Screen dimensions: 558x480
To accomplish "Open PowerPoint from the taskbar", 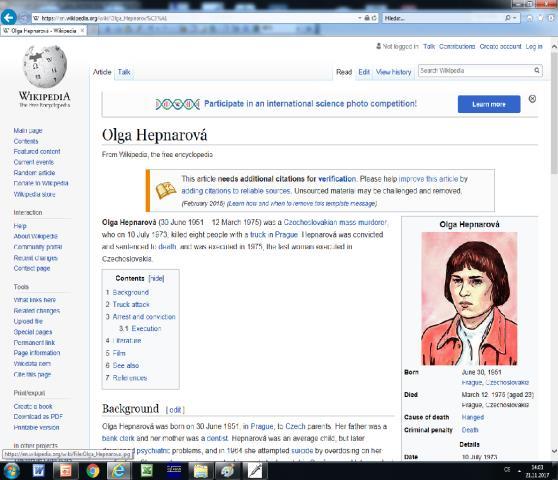I will point(65,471).
